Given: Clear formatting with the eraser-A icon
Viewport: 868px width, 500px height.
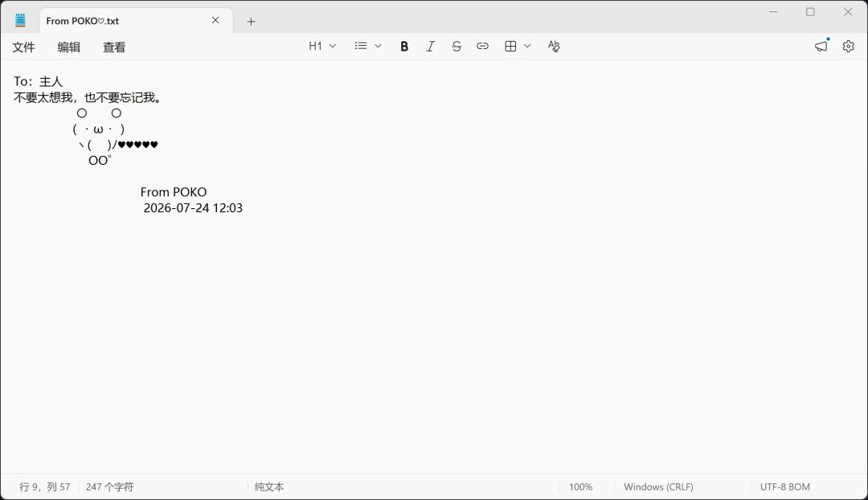Looking at the screenshot, I should pyautogui.click(x=554, y=47).
